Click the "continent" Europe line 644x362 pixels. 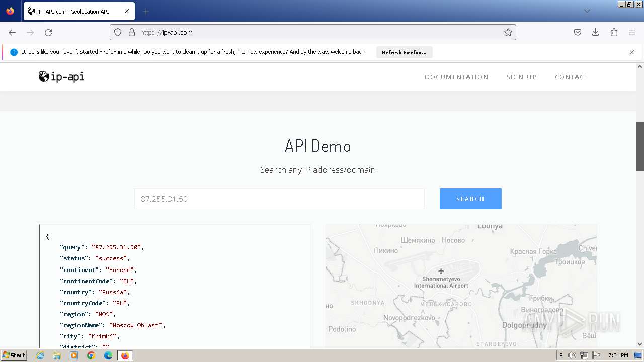tap(99, 270)
